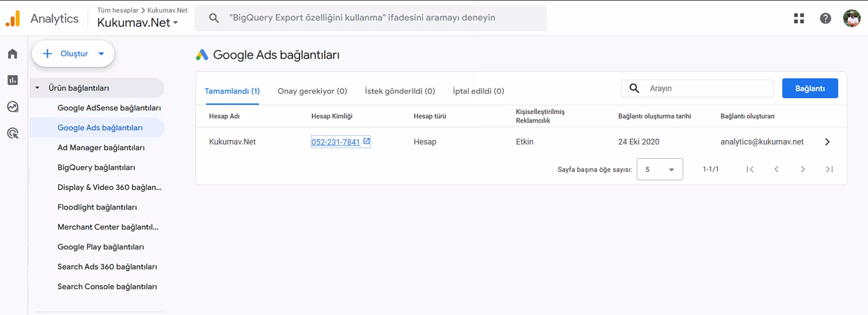Open Explore sidebar icon
Image resolution: width=868 pixels, height=315 pixels.
tap(12, 107)
